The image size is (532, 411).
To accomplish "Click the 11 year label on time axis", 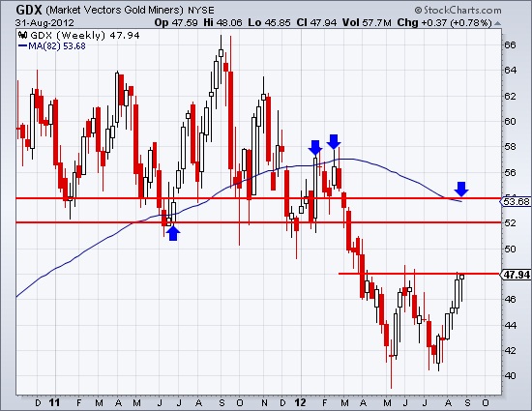I will pyautogui.click(x=54, y=403).
